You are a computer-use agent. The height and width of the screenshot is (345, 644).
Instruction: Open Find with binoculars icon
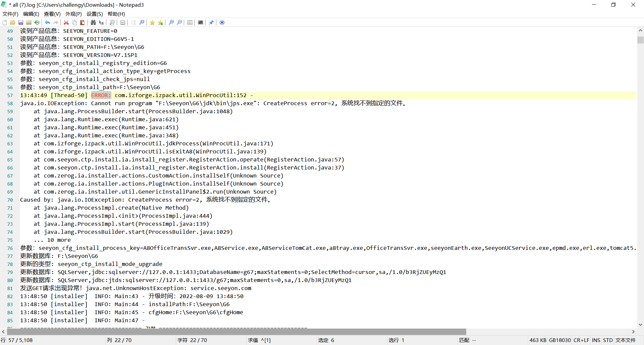click(93, 22)
